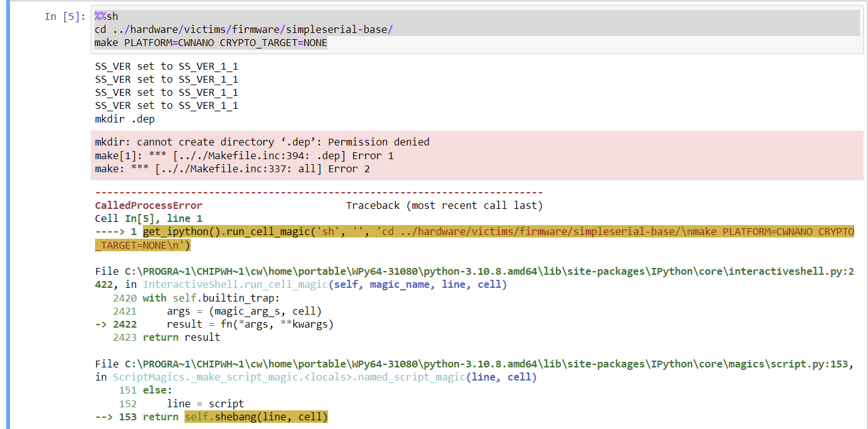
Task: Click the first SS_VER set output line
Action: coord(166,66)
